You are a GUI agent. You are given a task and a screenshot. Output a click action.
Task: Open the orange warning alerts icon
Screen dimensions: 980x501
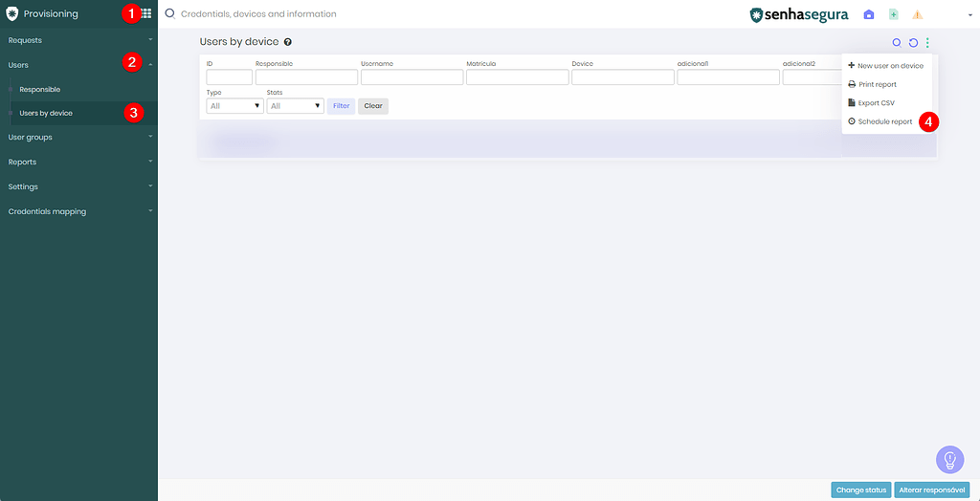click(x=918, y=14)
